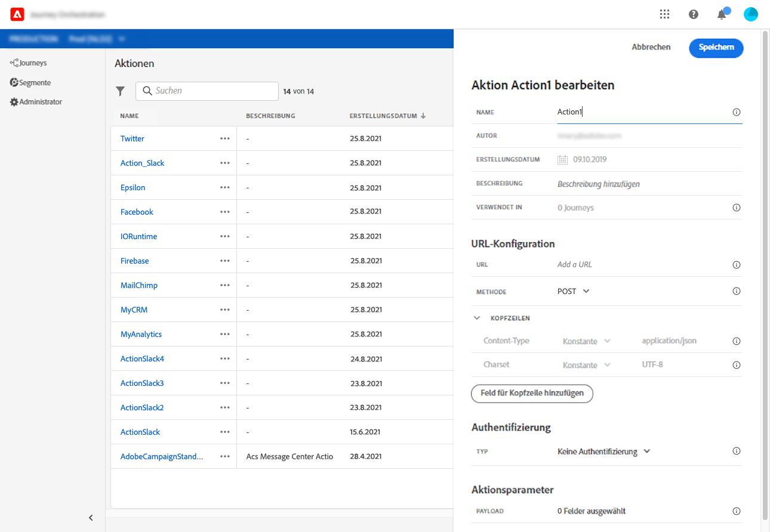Show info icon for Verwendet in
This screenshot has width=770, height=532.
[x=737, y=208]
